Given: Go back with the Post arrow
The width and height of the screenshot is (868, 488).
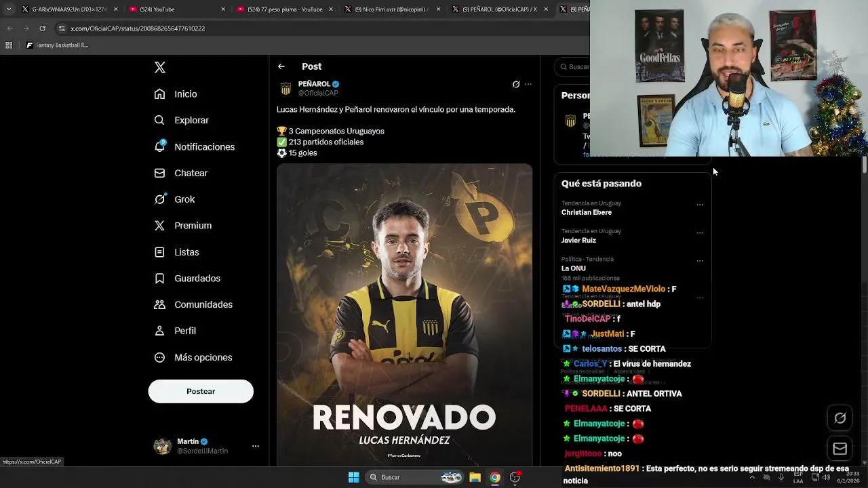Looking at the screenshot, I should coord(281,66).
